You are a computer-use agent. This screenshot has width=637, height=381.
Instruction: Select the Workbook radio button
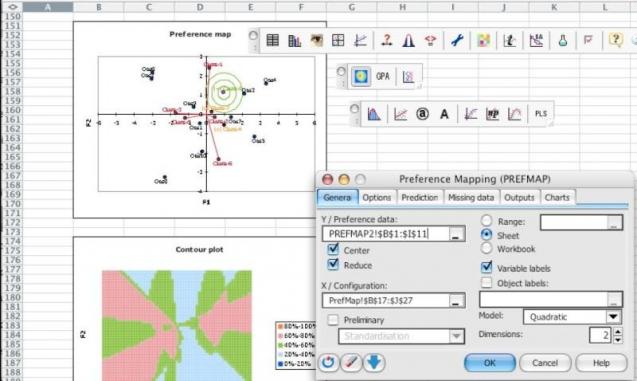click(x=486, y=248)
